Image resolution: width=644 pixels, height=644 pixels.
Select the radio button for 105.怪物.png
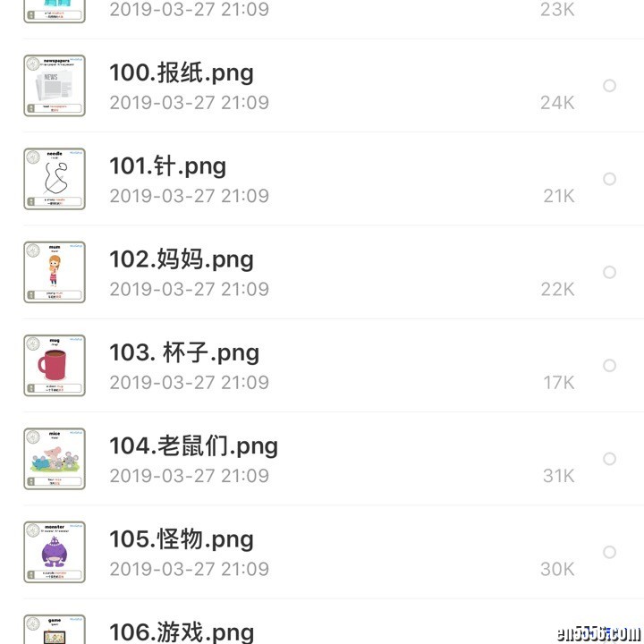click(609, 552)
